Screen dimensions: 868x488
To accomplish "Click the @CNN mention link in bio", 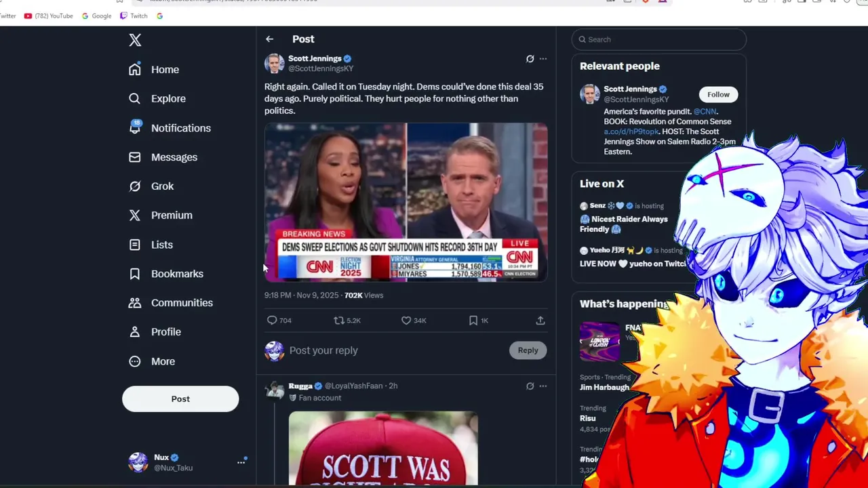I will (705, 112).
